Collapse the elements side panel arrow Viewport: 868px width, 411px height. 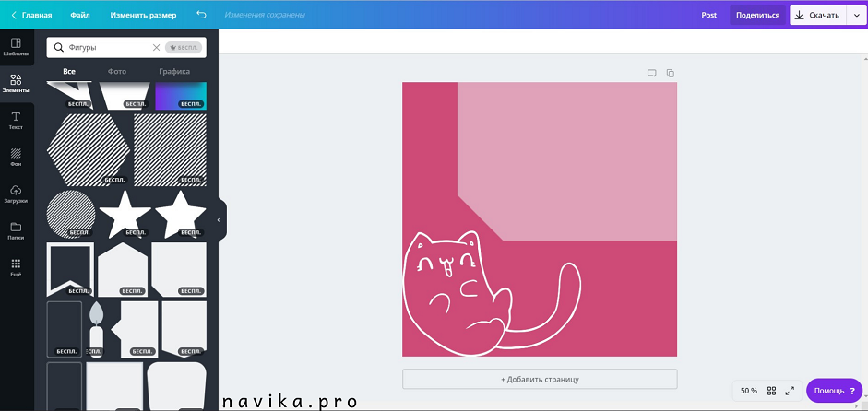pyautogui.click(x=219, y=220)
